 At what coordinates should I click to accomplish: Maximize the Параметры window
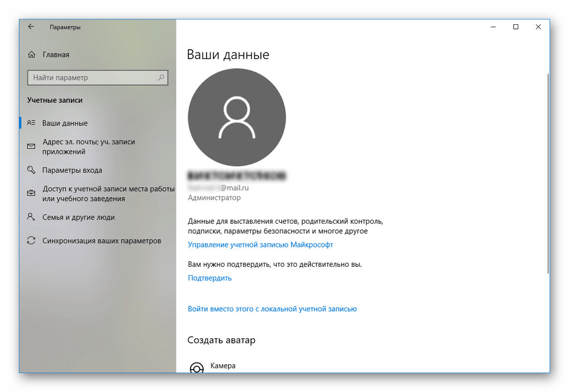pos(516,27)
